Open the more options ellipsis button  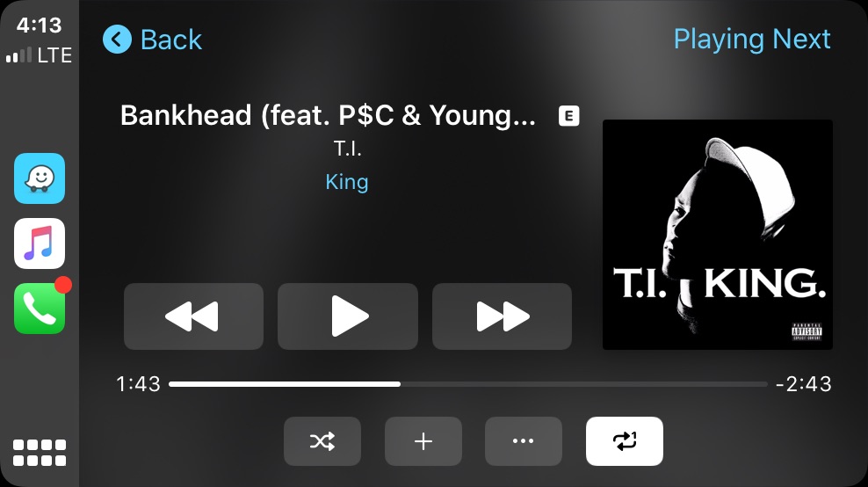click(524, 441)
